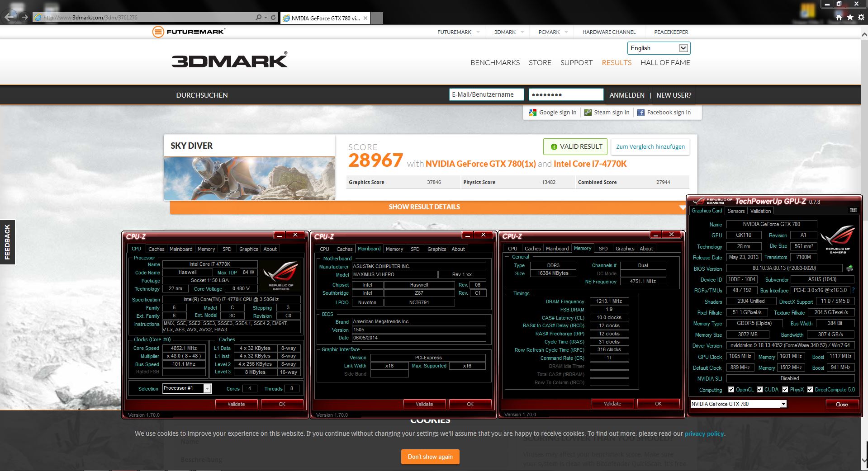
Task: Click the IE page icon in the address bar
Action: click(x=38, y=17)
